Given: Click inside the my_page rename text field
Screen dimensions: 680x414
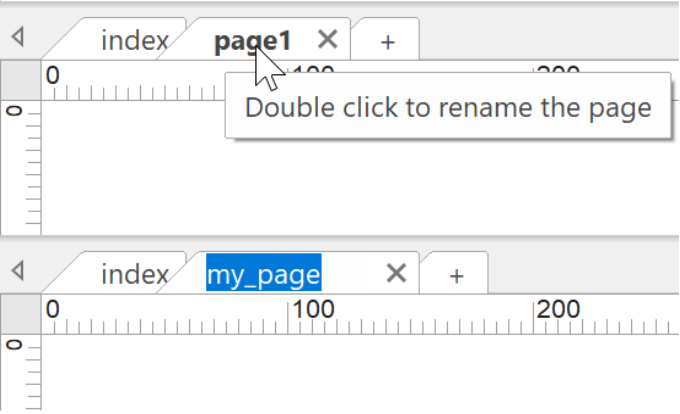Looking at the screenshot, I should tap(286, 274).
